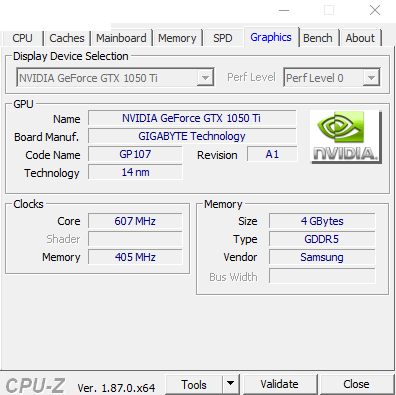Click the Board Manuf. label

46,137
